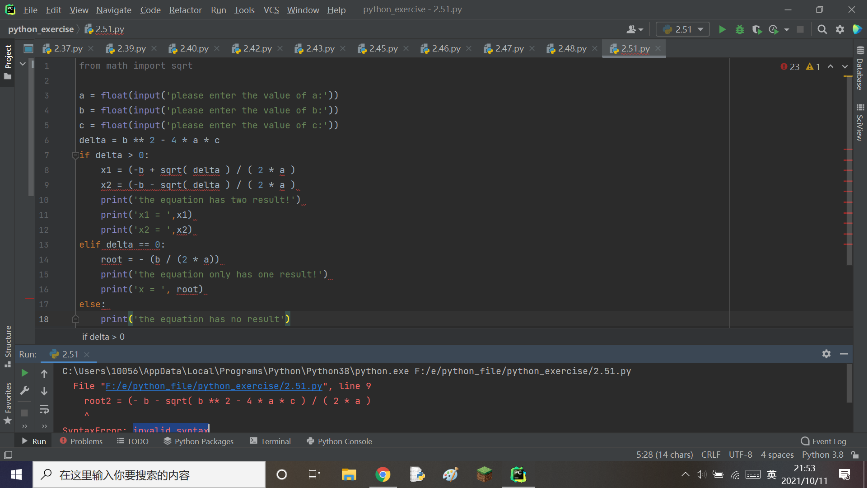Click the coverage runner icon

756,28
